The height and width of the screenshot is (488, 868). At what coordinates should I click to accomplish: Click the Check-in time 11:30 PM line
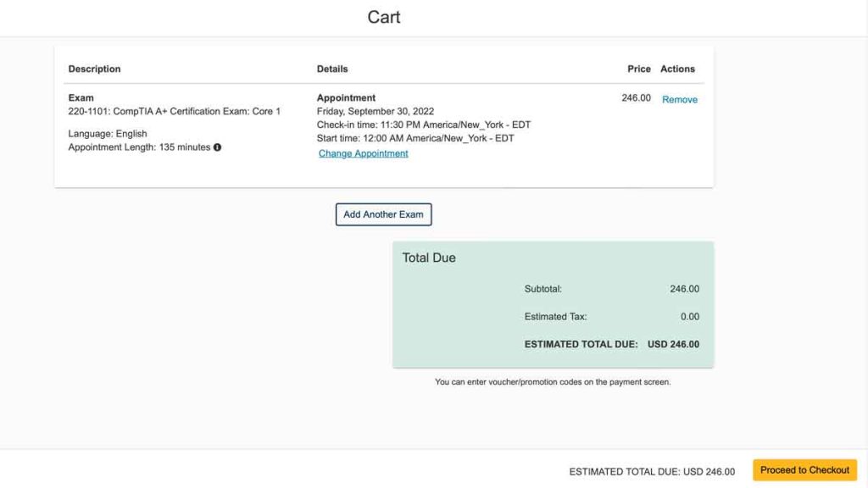[x=423, y=125]
